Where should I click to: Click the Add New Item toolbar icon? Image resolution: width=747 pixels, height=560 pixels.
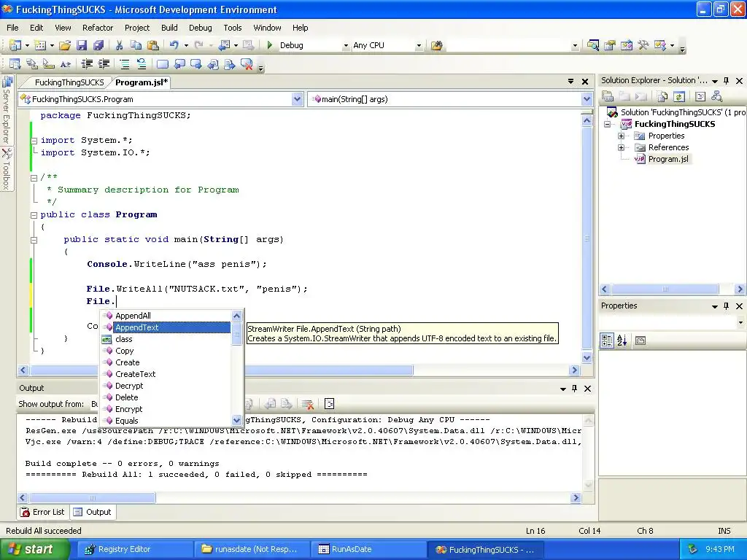[41, 45]
